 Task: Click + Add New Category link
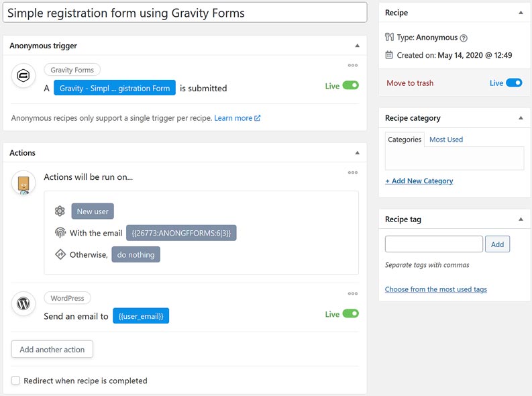[419, 181]
